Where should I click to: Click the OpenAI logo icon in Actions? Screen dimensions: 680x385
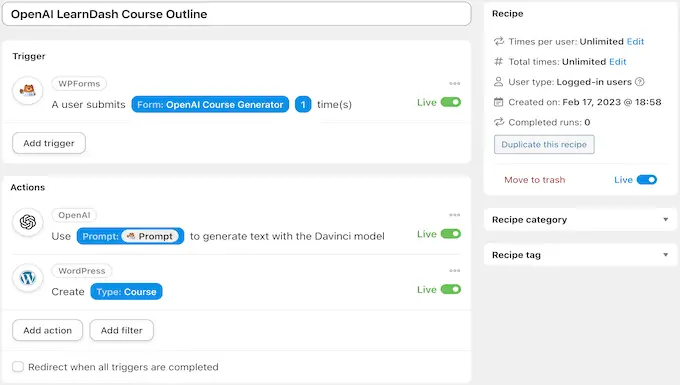28,222
